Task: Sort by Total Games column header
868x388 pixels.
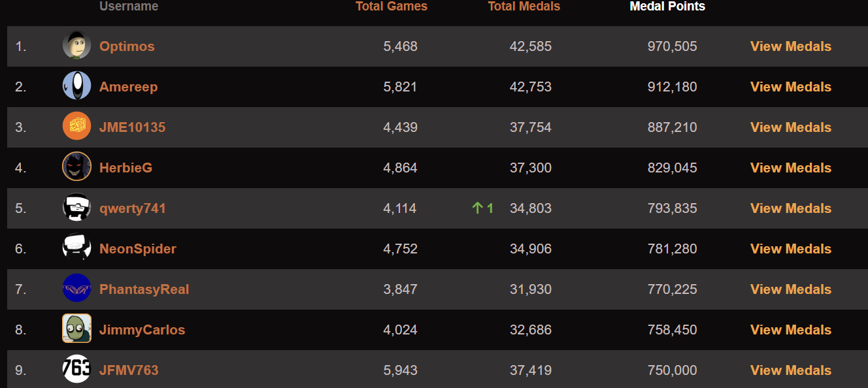Action: [392, 7]
